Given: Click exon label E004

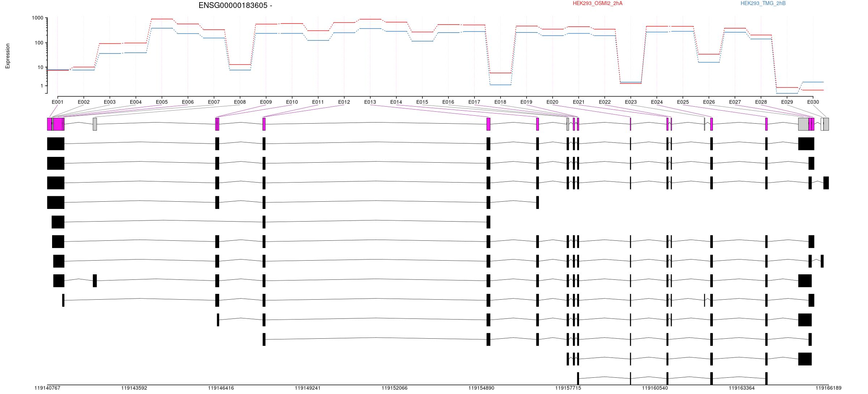Looking at the screenshot, I should (x=136, y=102).
